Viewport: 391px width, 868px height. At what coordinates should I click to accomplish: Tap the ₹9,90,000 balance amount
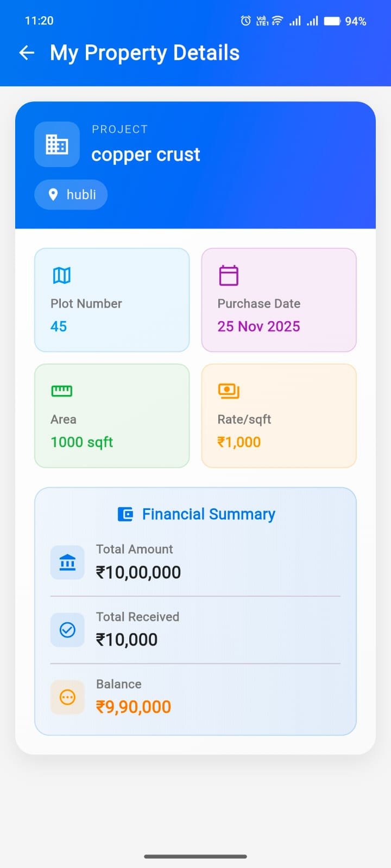click(x=134, y=707)
